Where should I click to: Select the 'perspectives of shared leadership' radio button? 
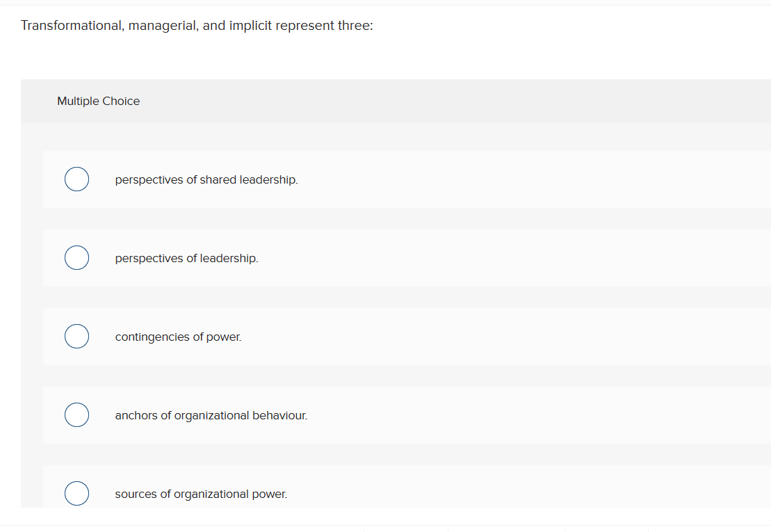[76, 179]
